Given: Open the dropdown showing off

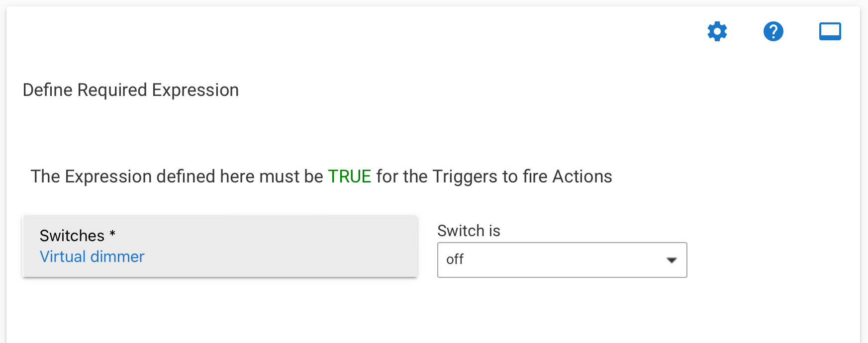Looking at the screenshot, I should tap(562, 260).
